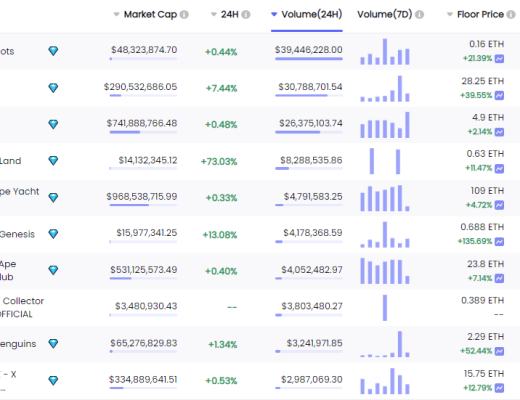
Task: Click floor change +135.69%
Action: click(475, 241)
